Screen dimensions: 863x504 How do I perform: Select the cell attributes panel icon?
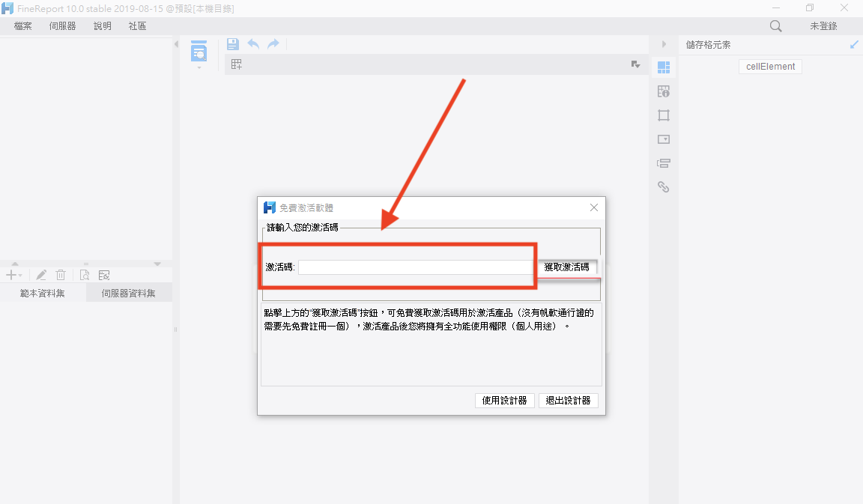tap(664, 91)
